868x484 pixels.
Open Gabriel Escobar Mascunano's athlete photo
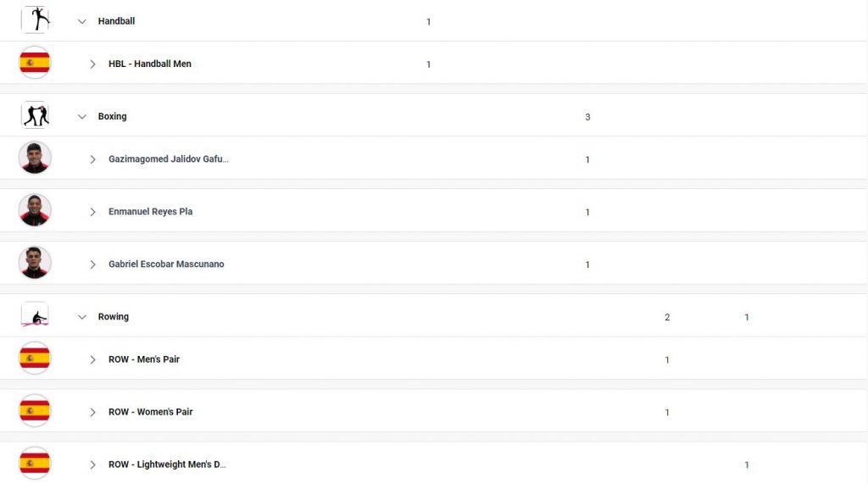click(x=35, y=263)
